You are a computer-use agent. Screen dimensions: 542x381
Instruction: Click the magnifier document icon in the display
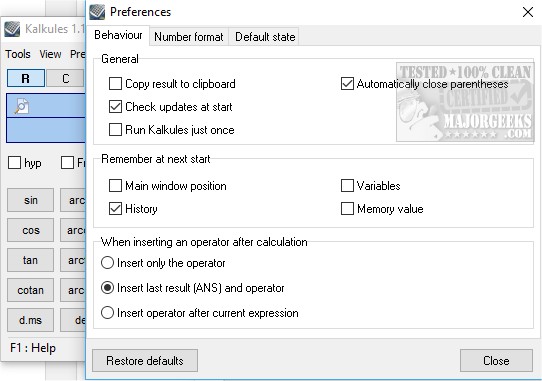(21, 106)
